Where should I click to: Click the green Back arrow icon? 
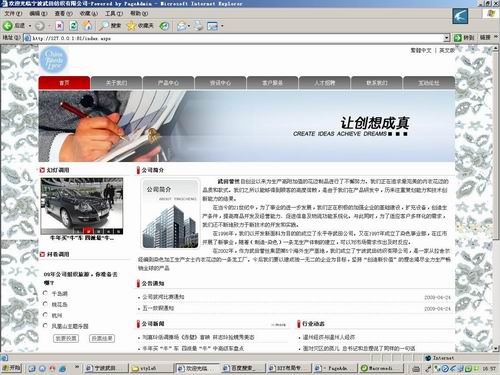point(8,26)
